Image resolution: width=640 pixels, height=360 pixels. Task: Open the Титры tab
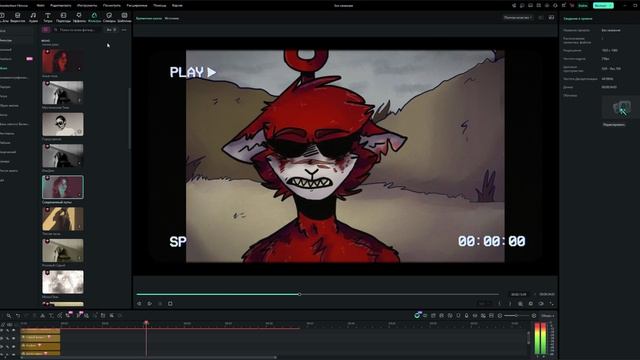48,17
